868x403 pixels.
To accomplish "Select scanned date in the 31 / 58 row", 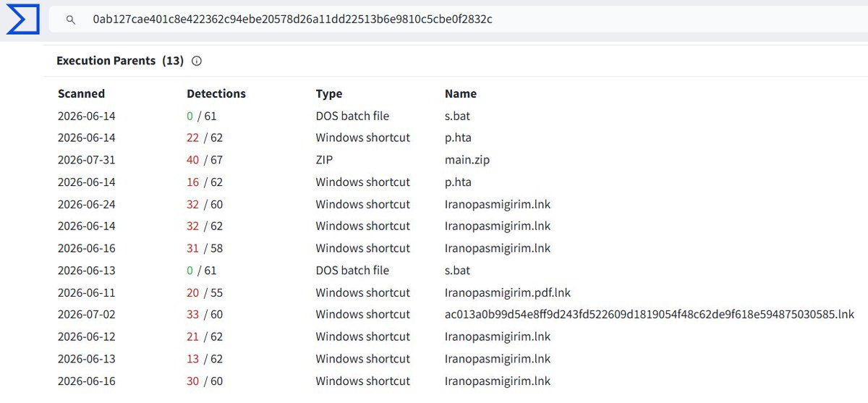I will (87, 248).
